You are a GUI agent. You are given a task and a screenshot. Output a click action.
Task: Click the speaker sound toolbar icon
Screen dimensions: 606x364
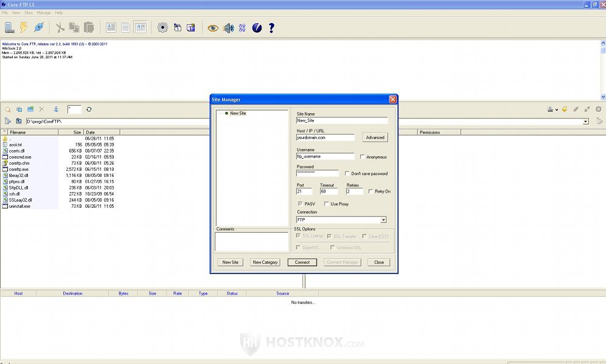pyautogui.click(x=228, y=28)
